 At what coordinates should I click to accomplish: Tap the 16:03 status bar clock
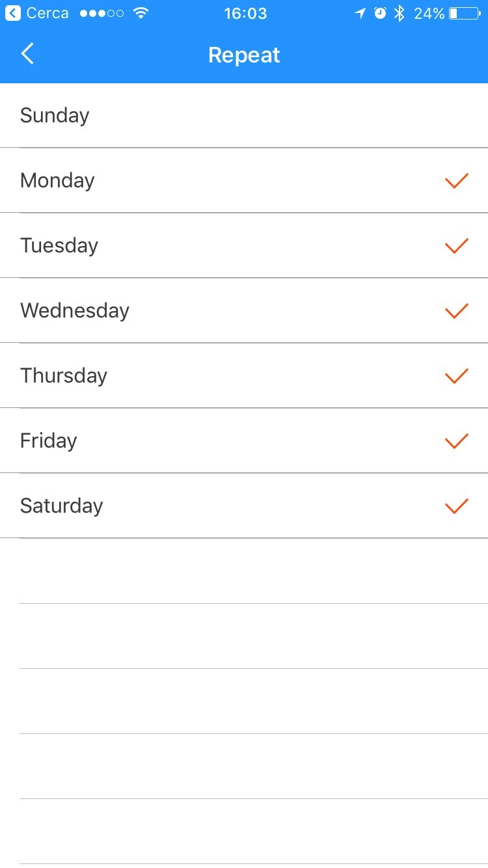coord(245,13)
